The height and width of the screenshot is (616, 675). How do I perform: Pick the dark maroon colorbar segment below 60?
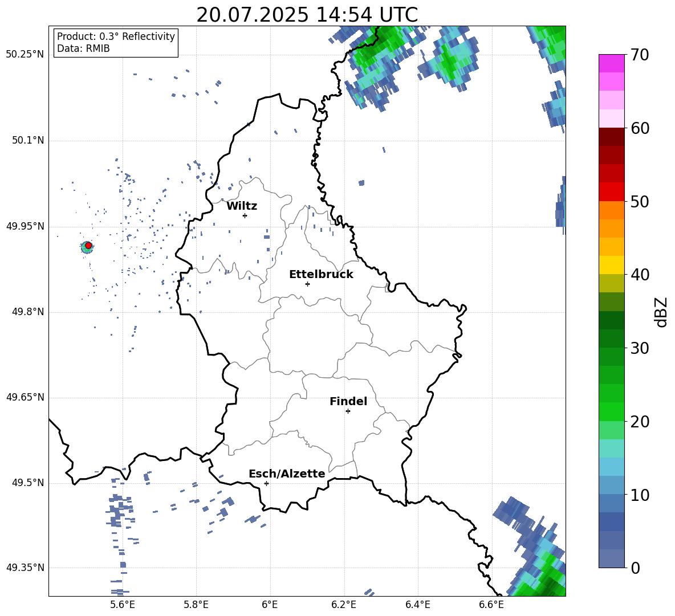tap(611, 137)
